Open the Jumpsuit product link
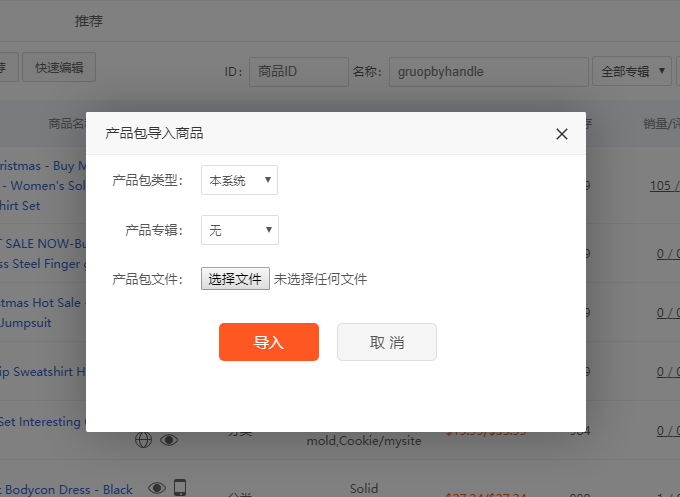The height and width of the screenshot is (497, 680). coord(26,323)
